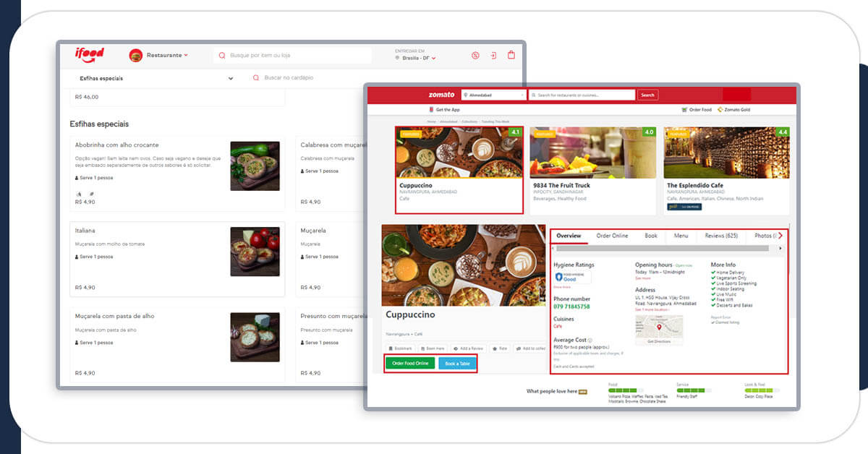Open the iFood shopping bag icon
The width and height of the screenshot is (868, 454).
tap(511, 55)
